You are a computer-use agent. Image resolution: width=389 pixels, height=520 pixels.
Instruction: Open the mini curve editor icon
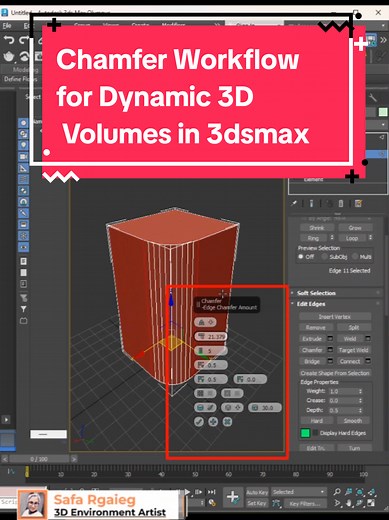pyautogui.click(x=11, y=471)
